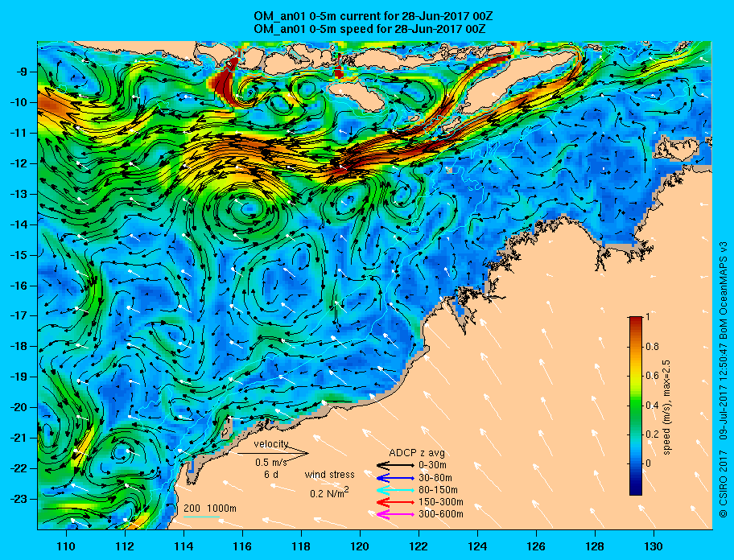Click the latitude axis label '-11'
The width and height of the screenshot is (734, 560).
tap(19, 133)
